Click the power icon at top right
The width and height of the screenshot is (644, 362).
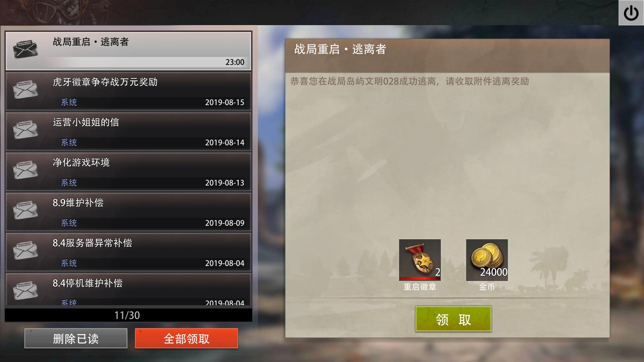tap(631, 13)
